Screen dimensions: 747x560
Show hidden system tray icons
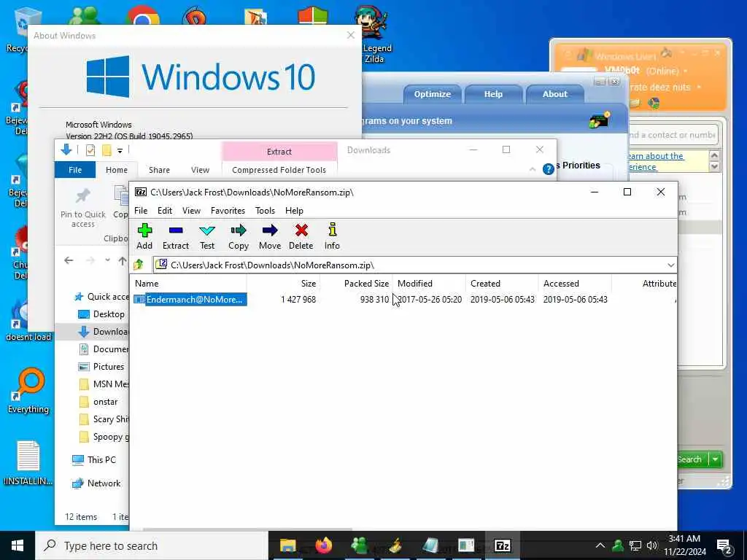(600, 545)
